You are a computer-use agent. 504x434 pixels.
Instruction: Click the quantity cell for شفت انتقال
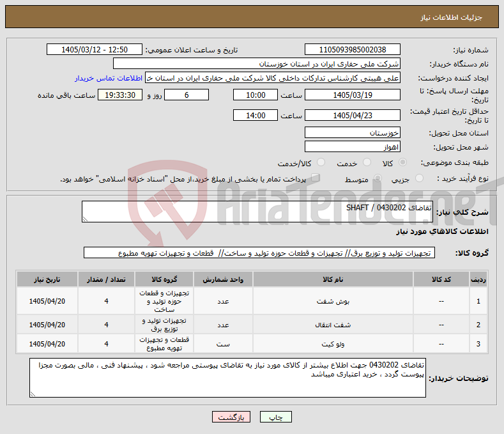tap(106, 325)
